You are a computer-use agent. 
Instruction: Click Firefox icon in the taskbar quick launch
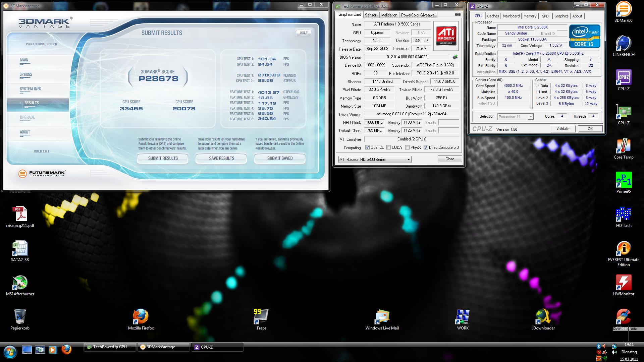[66, 350]
